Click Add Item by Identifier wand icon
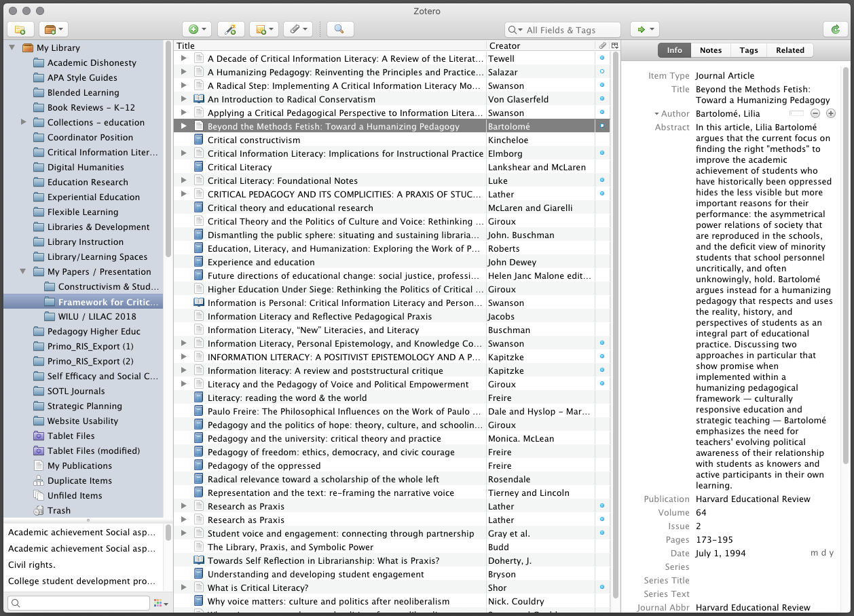 point(231,29)
